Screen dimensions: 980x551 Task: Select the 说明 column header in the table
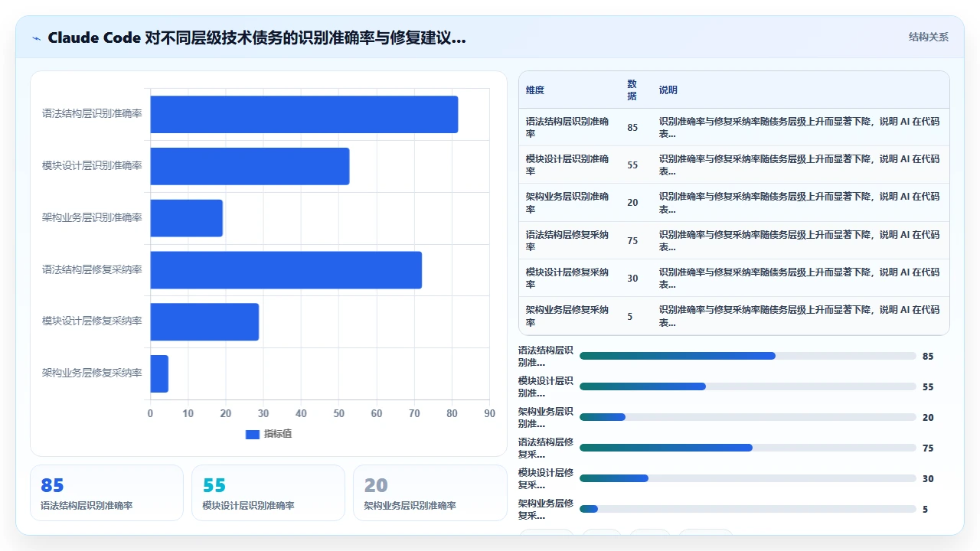(668, 90)
